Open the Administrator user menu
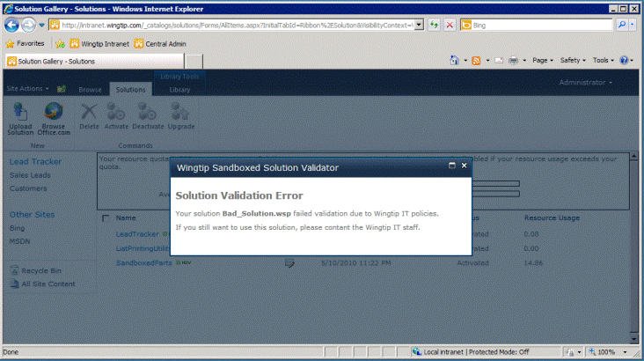The image size is (644, 361). 585,83
